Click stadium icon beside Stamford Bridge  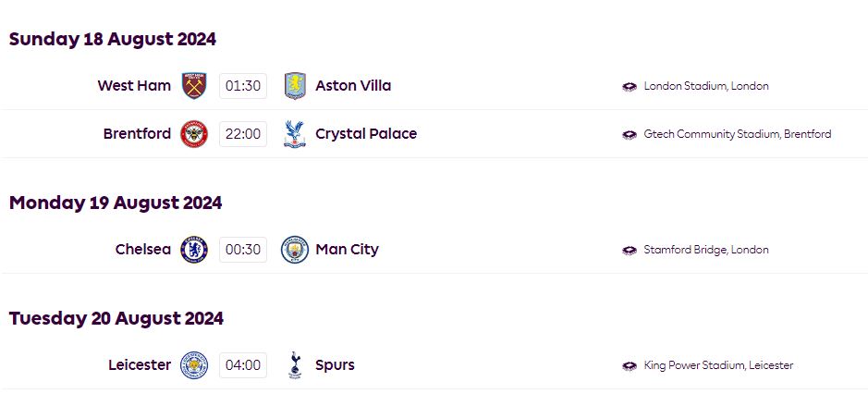click(x=630, y=250)
